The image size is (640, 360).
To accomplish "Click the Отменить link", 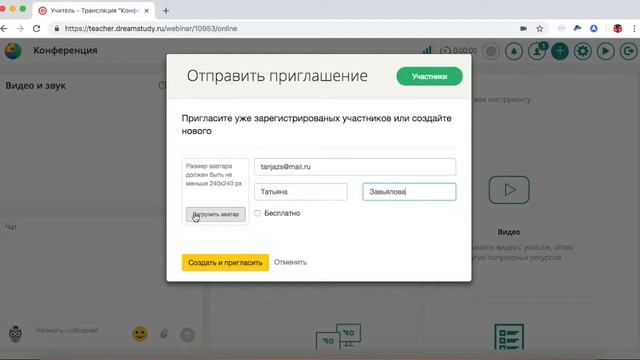I will click(x=290, y=262).
